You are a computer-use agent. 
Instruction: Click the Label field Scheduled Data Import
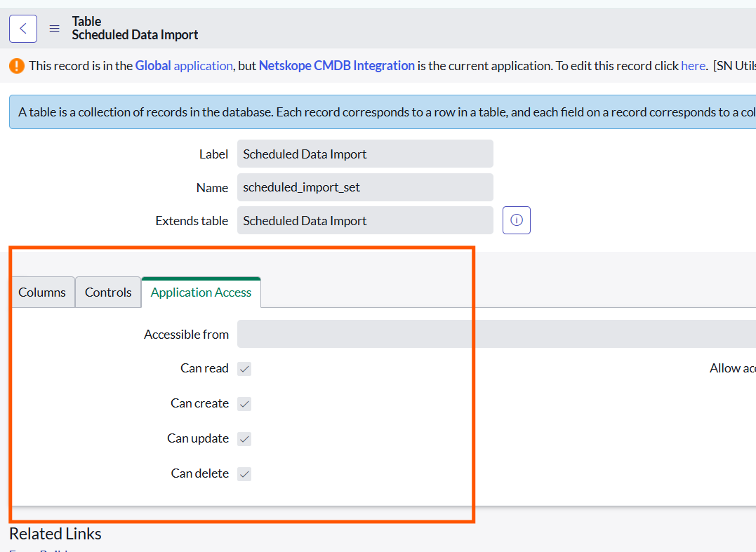(x=365, y=154)
